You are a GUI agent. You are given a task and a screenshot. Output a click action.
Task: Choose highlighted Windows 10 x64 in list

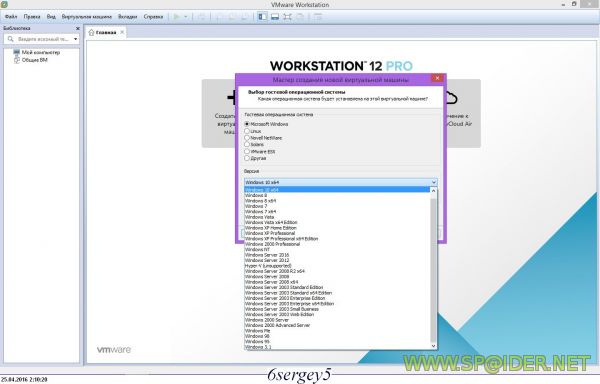pyautogui.click(x=337, y=190)
